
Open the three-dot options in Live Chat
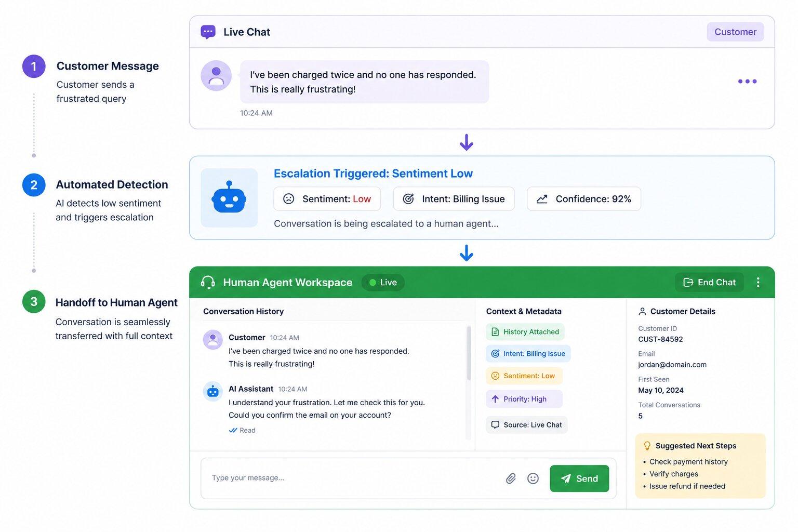pyautogui.click(x=747, y=81)
